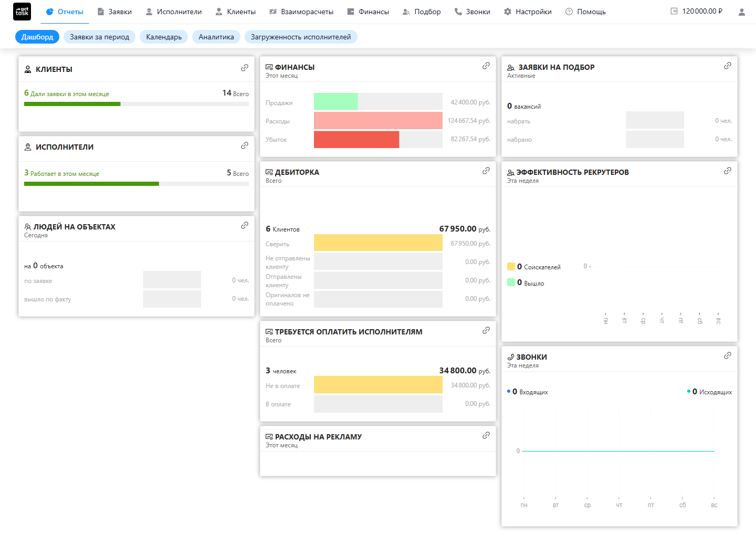Viewport: 756px width, 535px height.
Task: Select the Загруженность исполнителей tab
Action: pyautogui.click(x=301, y=37)
